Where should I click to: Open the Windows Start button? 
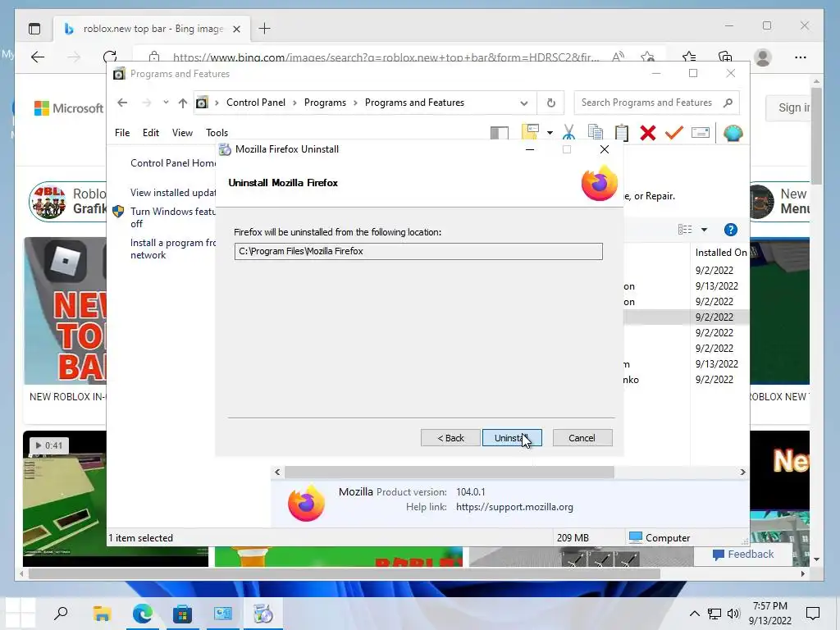pyautogui.click(x=20, y=614)
